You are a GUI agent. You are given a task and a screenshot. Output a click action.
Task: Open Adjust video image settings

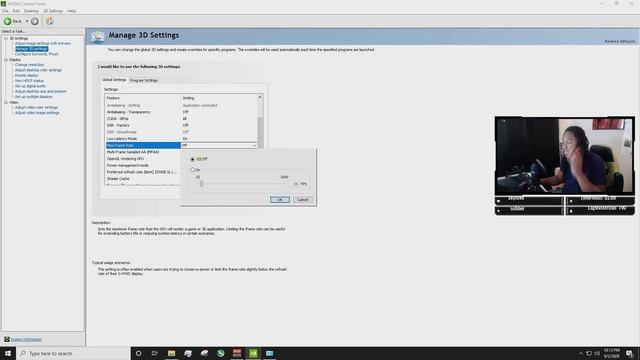[x=37, y=113]
